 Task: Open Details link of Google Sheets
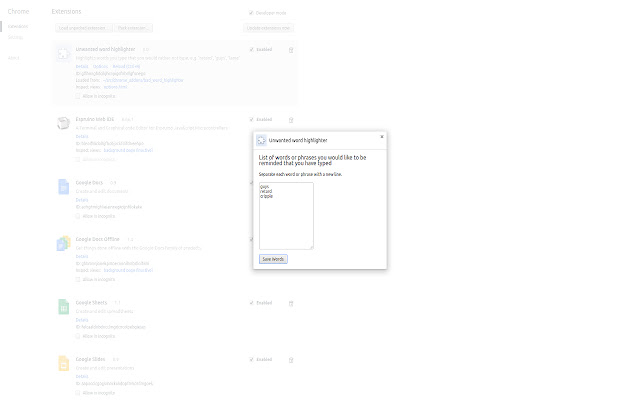point(82,320)
